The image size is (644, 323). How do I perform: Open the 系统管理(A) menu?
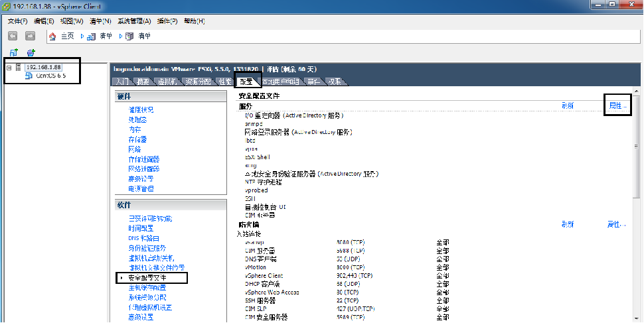click(x=134, y=21)
